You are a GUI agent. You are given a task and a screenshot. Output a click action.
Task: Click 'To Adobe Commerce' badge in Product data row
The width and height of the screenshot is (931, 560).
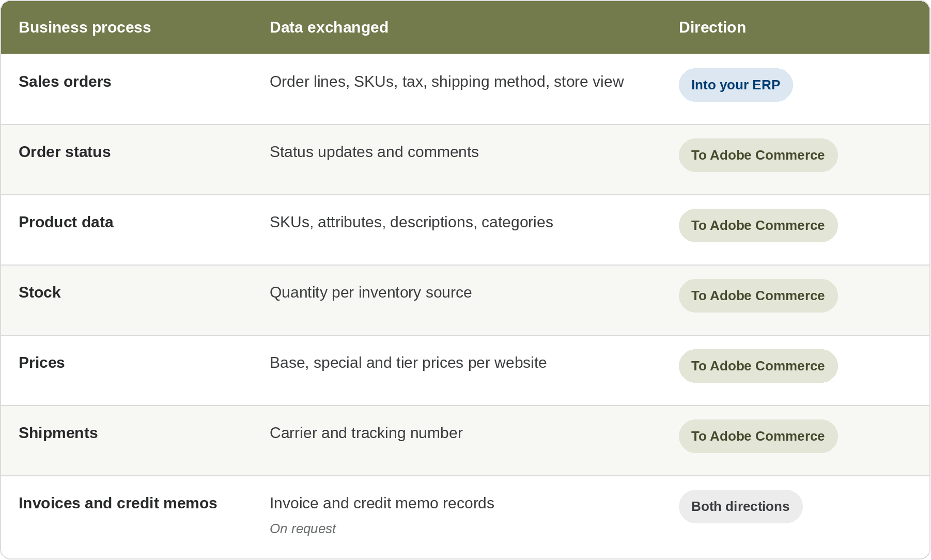[758, 225]
